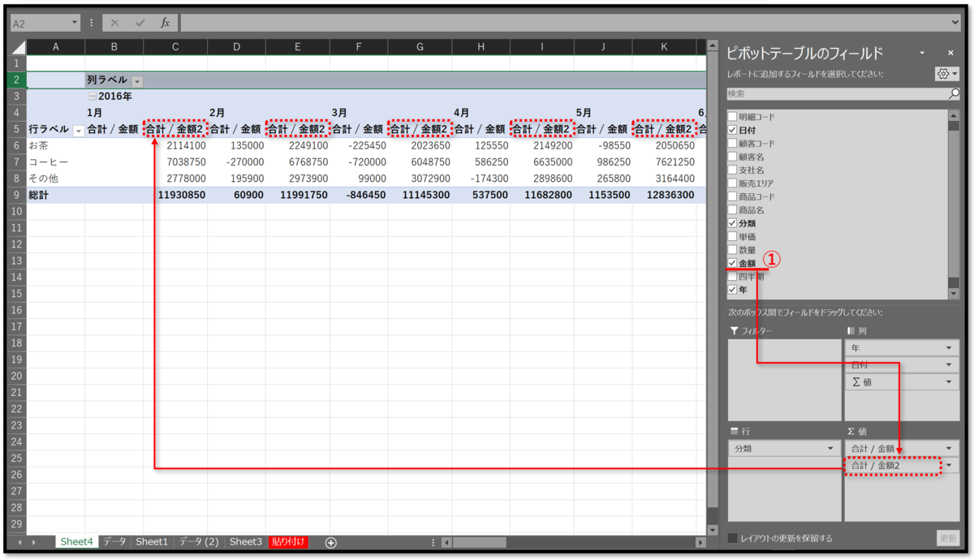This screenshot has height=560, width=974.
Task: Check the 商品コード field checkbox
Action: (733, 196)
